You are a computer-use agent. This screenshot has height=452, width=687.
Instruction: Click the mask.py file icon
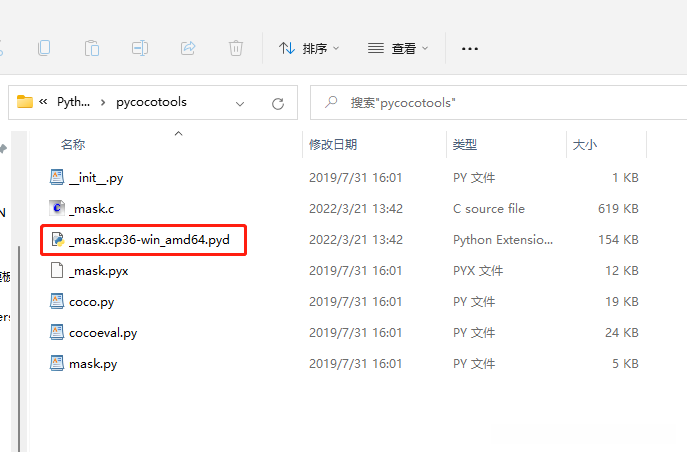coord(57,363)
